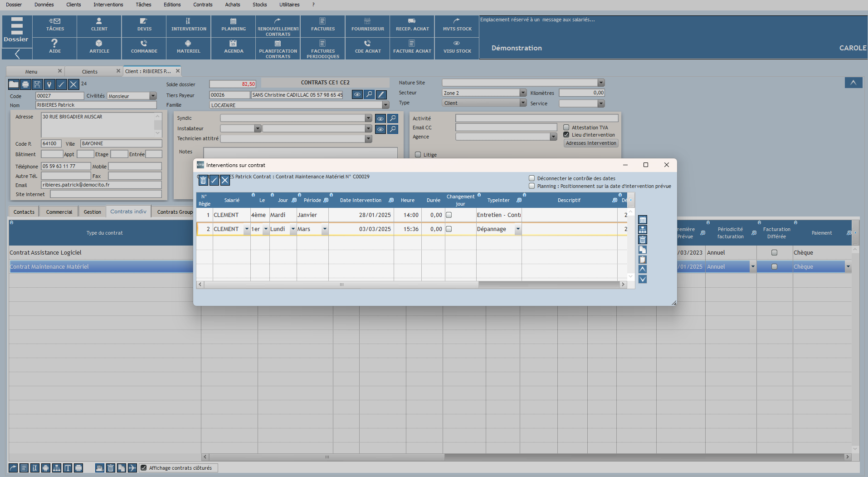Move intervention row down with arrow icon
Screen dimensions: 868x477
[643, 279]
